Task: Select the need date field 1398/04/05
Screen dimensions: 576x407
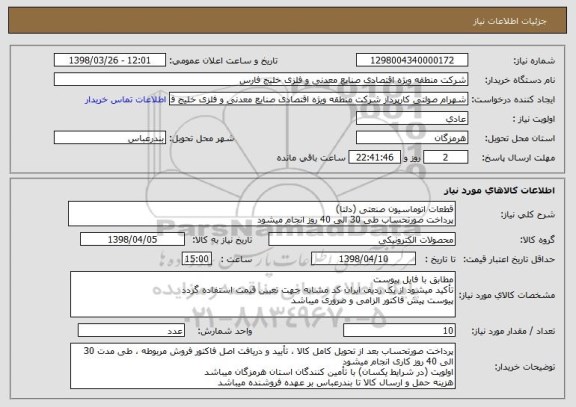Action: [132, 239]
